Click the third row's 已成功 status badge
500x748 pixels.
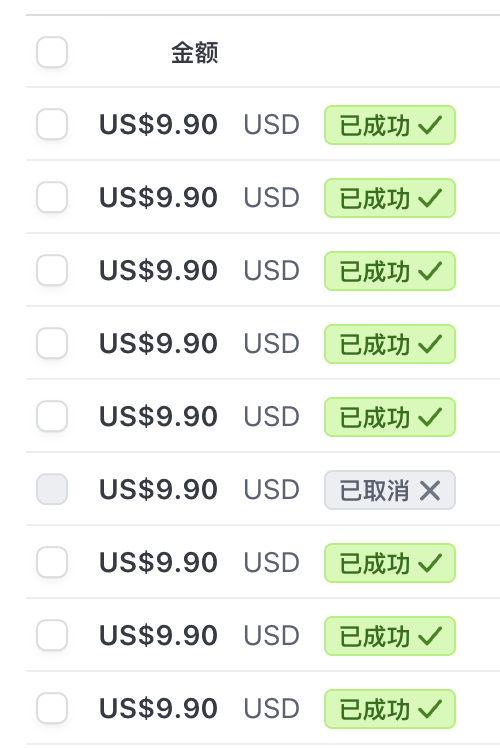390,271
